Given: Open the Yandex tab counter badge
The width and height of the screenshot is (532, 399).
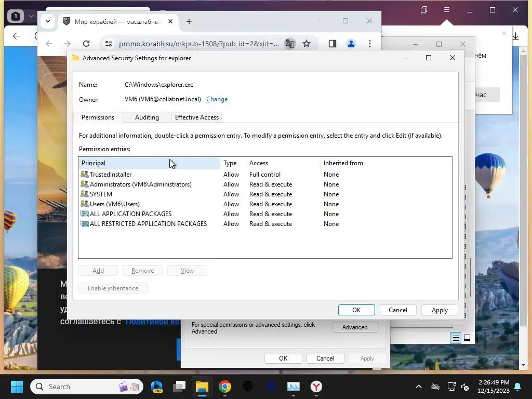Looking at the screenshot, I should [15, 16].
